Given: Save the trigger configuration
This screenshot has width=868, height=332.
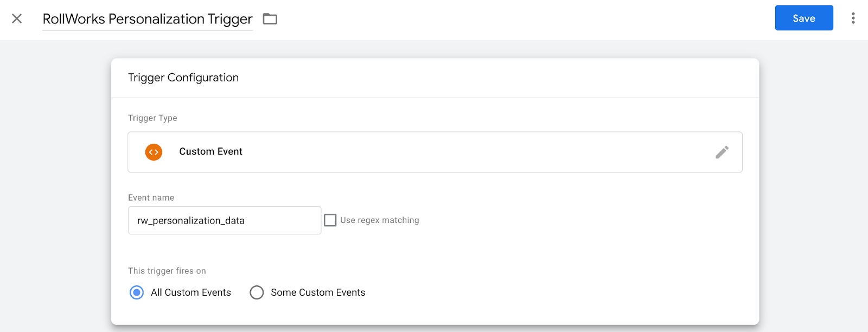Looking at the screenshot, I should pos(803,18).
